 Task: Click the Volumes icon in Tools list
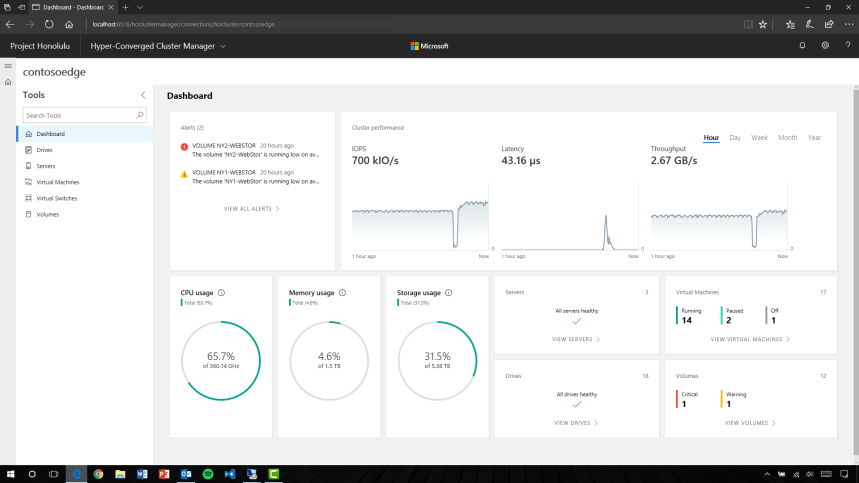click(28, 214)
